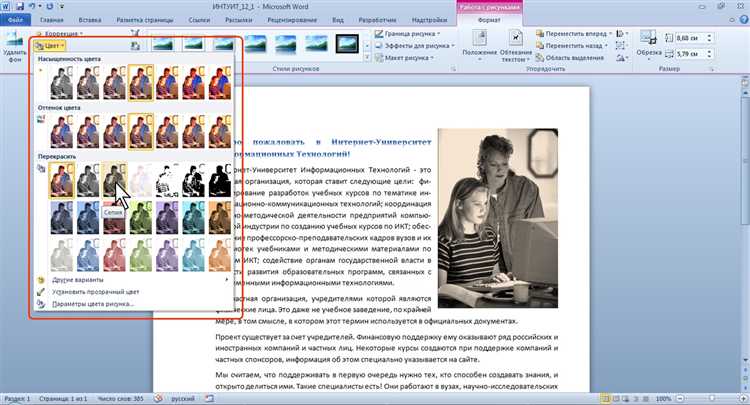This screenshot has height=405, width=750.
Task: Open Область выделения pane
Action: coord(570,57)
